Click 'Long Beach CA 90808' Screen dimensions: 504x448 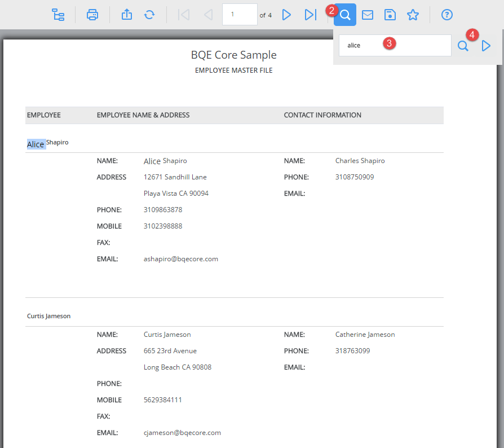[x=178, y=367]
